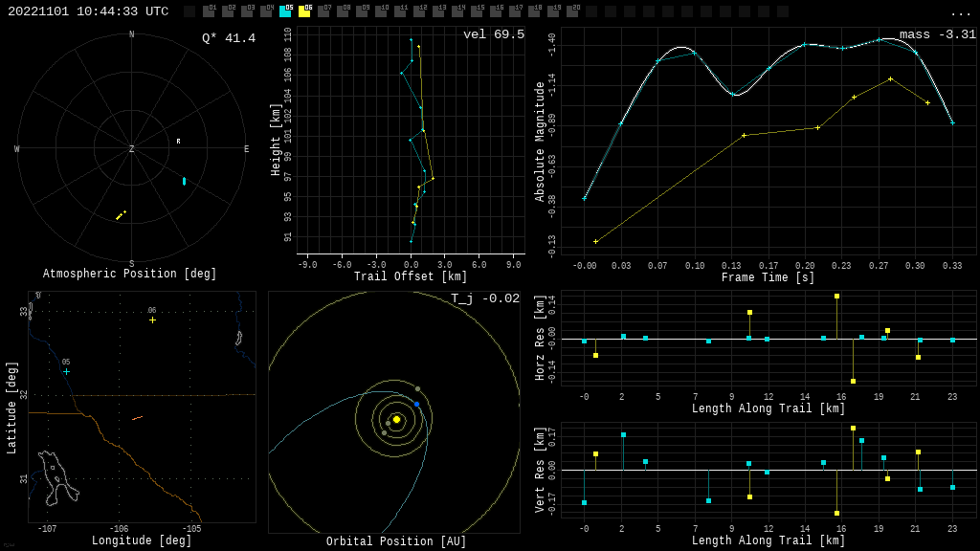Click the cyan station 05 cross on map
This screenshot has width=980, height=551.
pyautogui.click(x=66, y=371)
